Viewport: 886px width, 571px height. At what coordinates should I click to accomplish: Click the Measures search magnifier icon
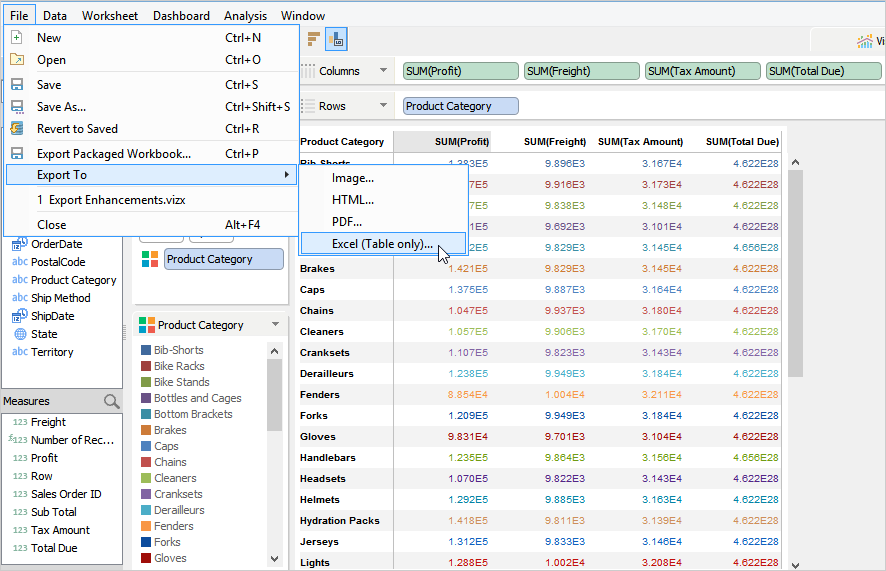(x=112, y=401)
